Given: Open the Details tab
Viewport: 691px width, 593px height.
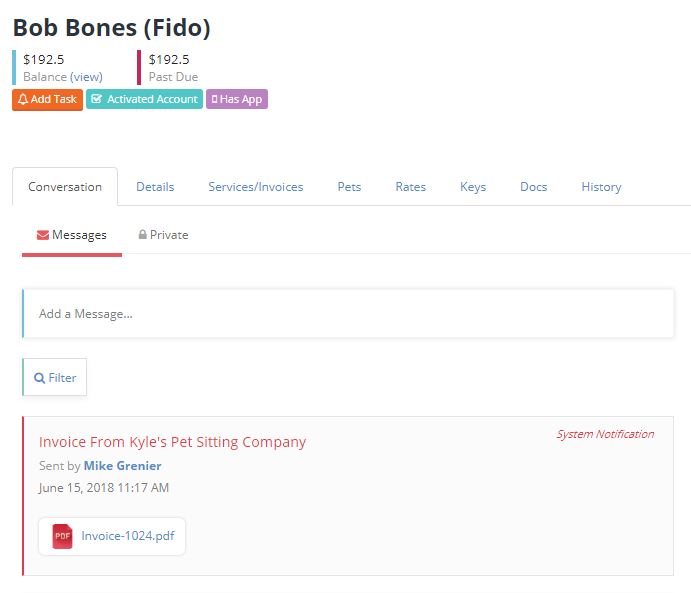Looking at the screenshot, I should point(155,187).
